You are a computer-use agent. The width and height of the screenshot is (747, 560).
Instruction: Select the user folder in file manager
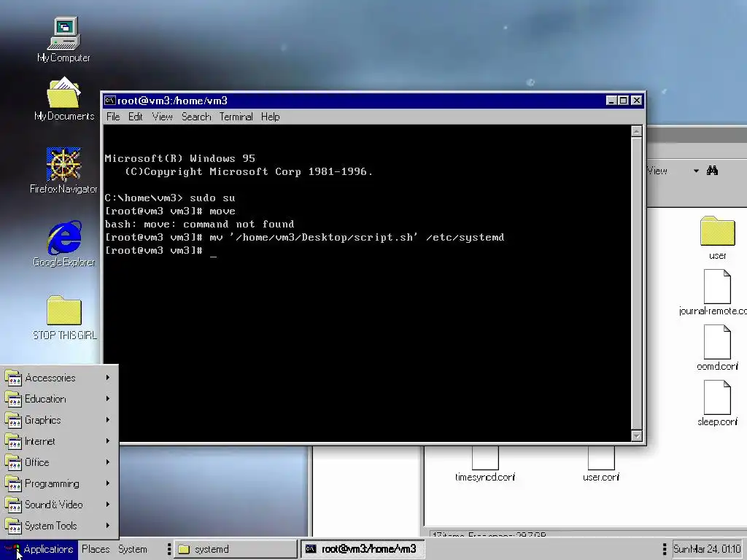click(x=718, y=238)
